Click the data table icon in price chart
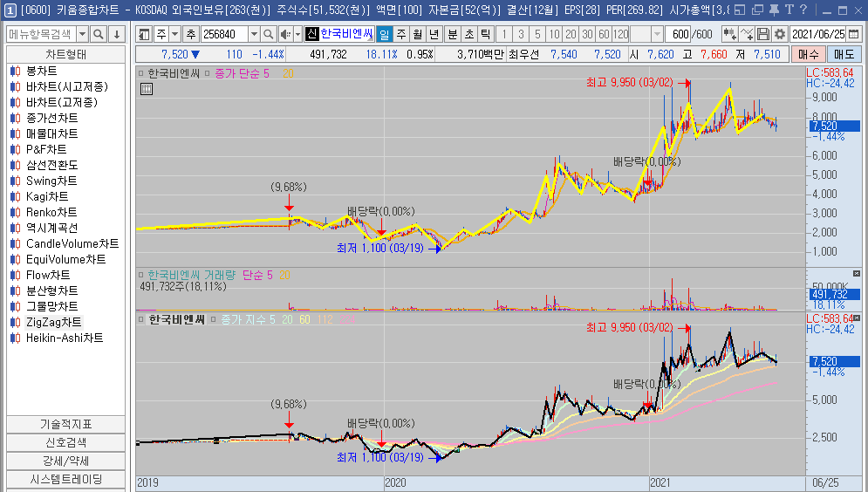Image resolution: width=868 pixels, height=492 pixels. [x=147, y=89]
